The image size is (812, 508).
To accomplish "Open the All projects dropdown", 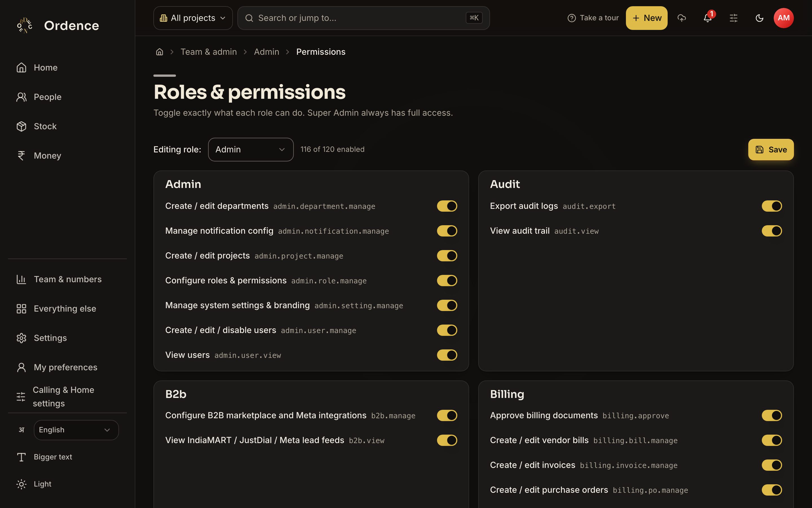I will [193, 18].
